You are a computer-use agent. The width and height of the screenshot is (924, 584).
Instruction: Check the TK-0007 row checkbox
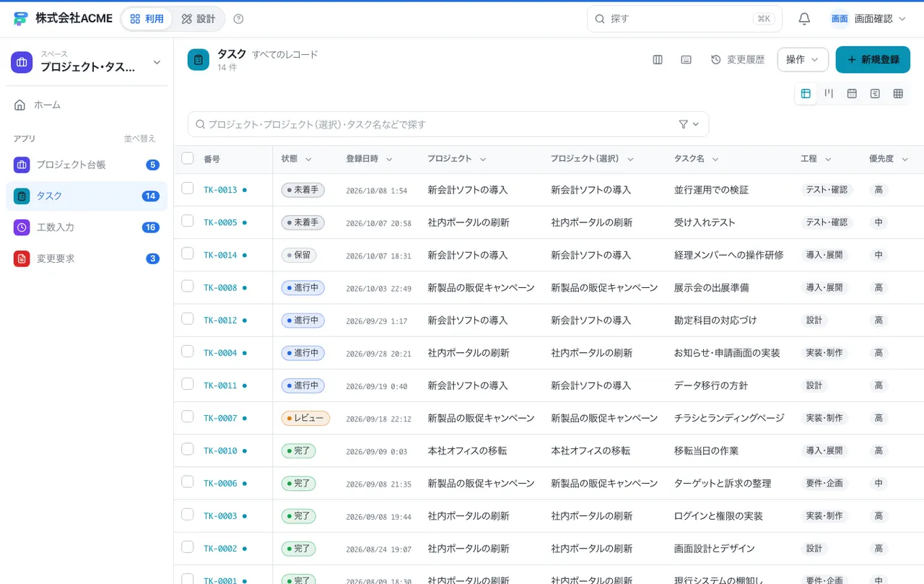(188, 416)
